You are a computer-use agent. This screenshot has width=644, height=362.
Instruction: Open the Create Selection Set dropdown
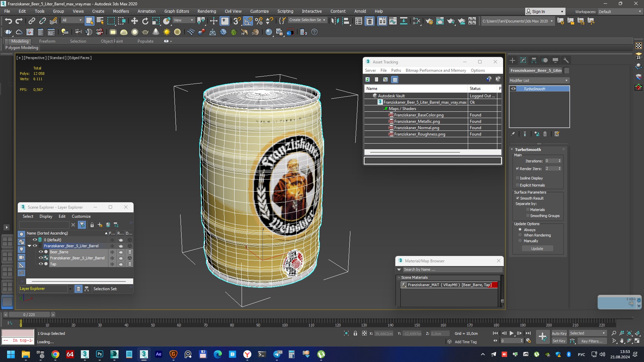307,20
